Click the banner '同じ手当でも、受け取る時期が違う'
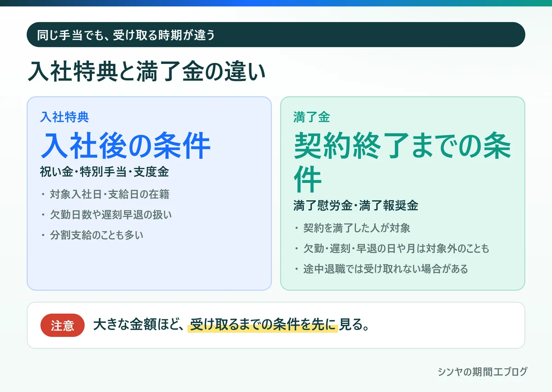This screenshot has height=392, width=552. click(x=276, y=34)
